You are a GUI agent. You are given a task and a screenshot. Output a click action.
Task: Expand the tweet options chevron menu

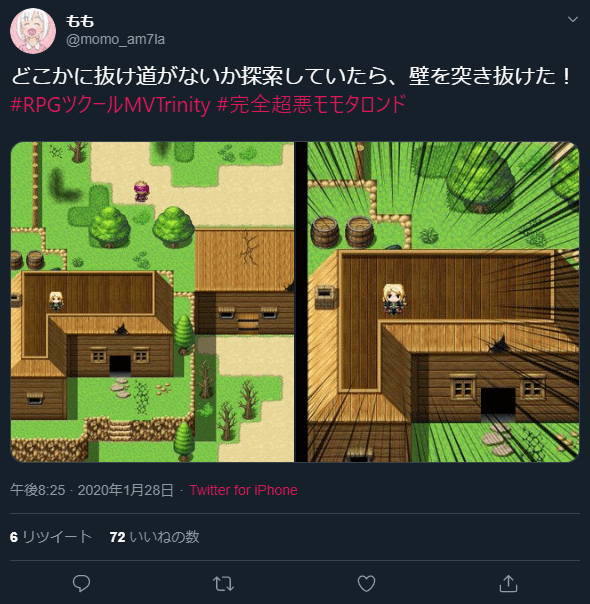(573, 19)
